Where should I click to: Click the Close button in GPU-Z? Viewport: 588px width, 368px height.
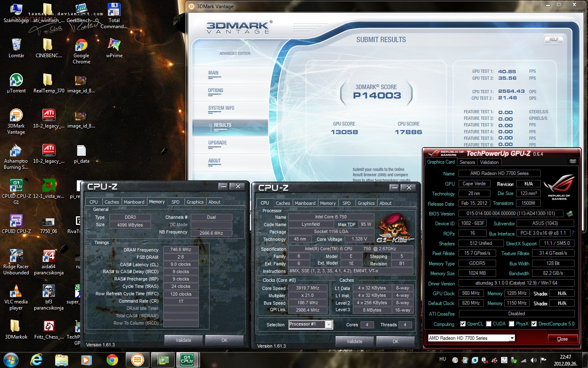point(562,339)
